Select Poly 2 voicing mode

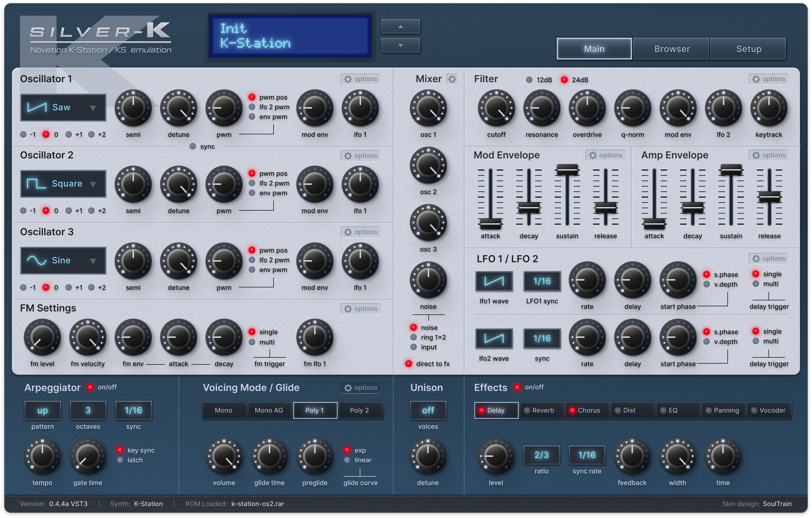coord(361,410)
